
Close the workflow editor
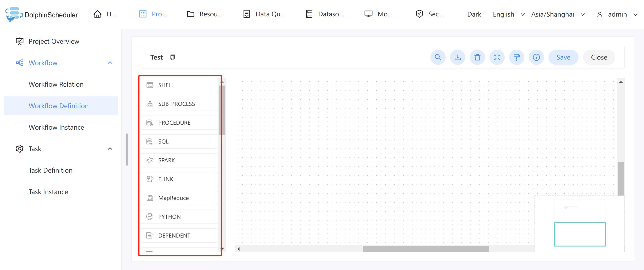[599, 57]
